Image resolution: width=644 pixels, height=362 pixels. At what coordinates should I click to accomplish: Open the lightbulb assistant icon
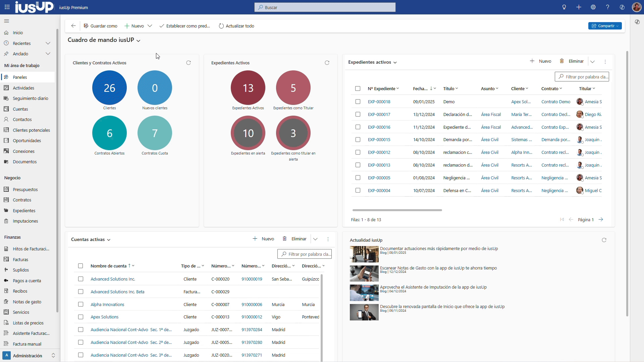564,7
